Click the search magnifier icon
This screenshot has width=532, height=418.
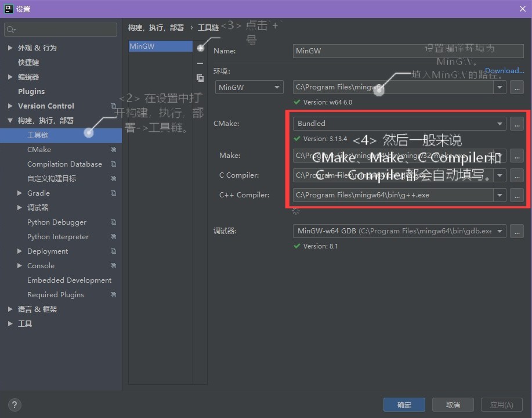pyautogui.click(x=11, y=30)
